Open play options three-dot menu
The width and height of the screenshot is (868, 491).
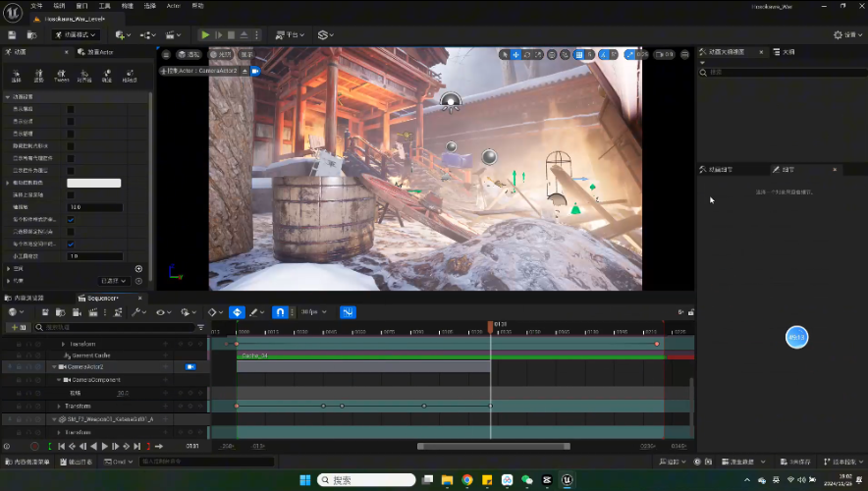point(256,35)
